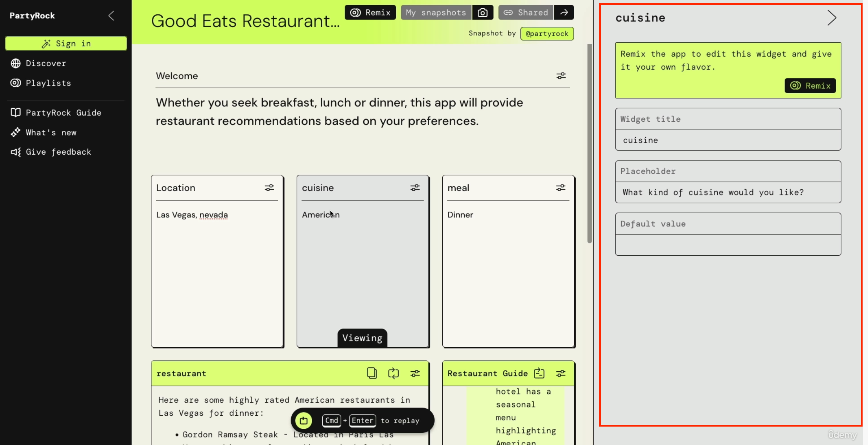This screenshot has width=868, height=445.
Task: Click the Restaurant Guide chat reset icon
Action: pos(539,373)
